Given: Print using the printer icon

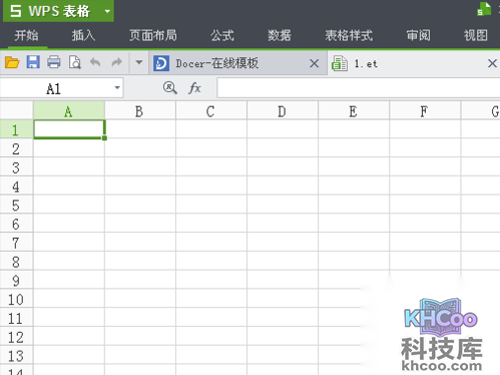Looking at the screenshot, I should [54, 62].
